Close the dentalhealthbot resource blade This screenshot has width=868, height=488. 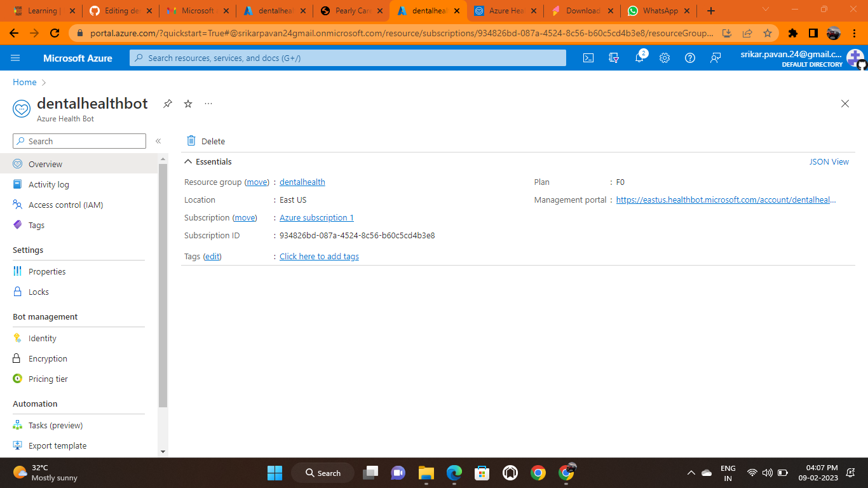tap(845, 104)
